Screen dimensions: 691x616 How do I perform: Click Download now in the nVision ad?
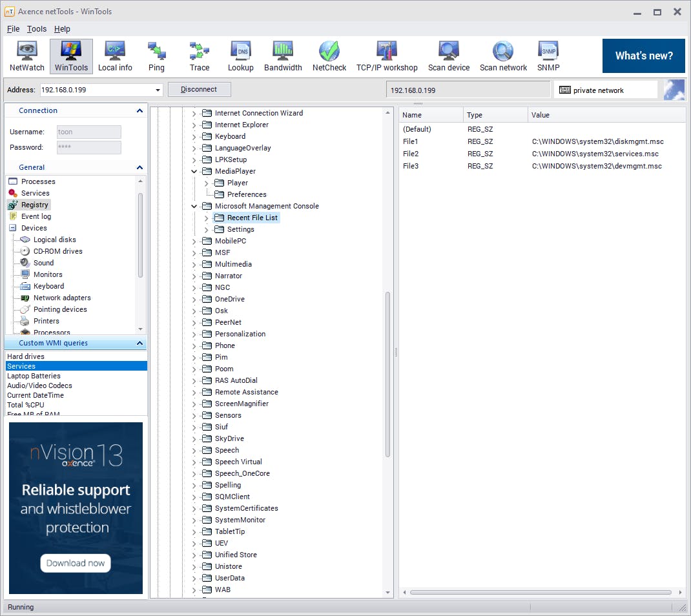point(76,563)
